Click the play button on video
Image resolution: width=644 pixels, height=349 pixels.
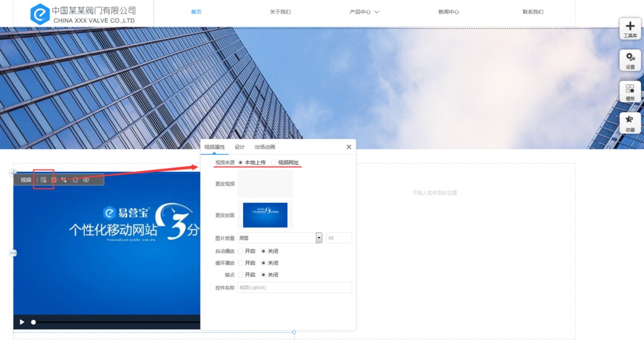[22, 322]
